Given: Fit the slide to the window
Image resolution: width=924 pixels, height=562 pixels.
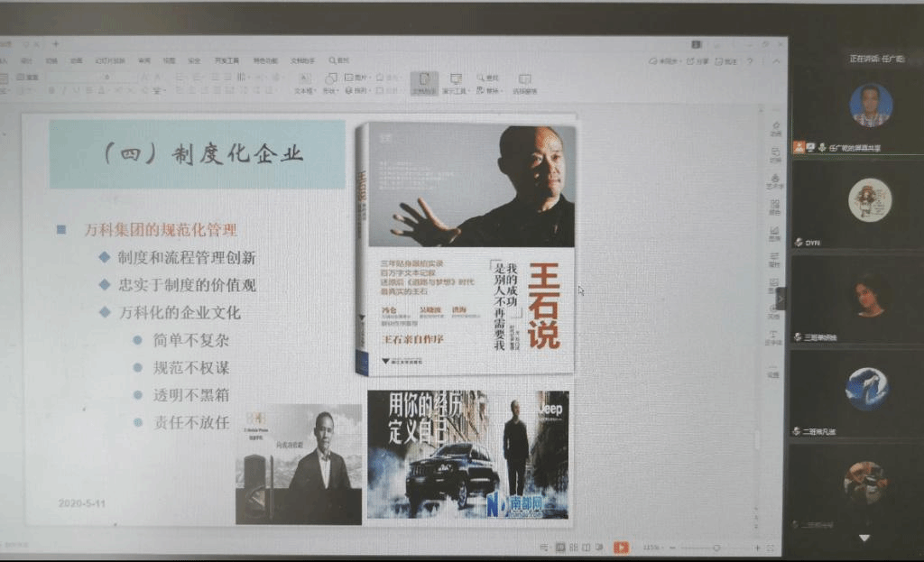Looking at the screenshot, I should coord(771,548).
